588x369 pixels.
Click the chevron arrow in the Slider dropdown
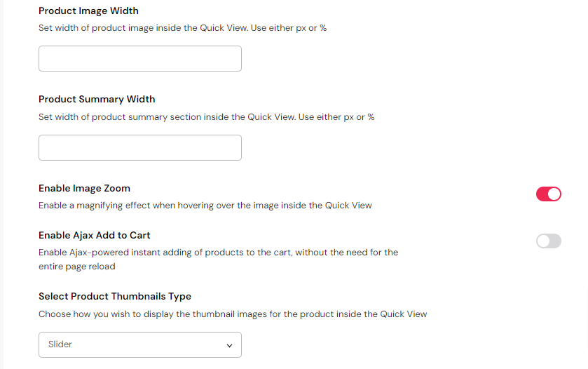coord(229,346)
